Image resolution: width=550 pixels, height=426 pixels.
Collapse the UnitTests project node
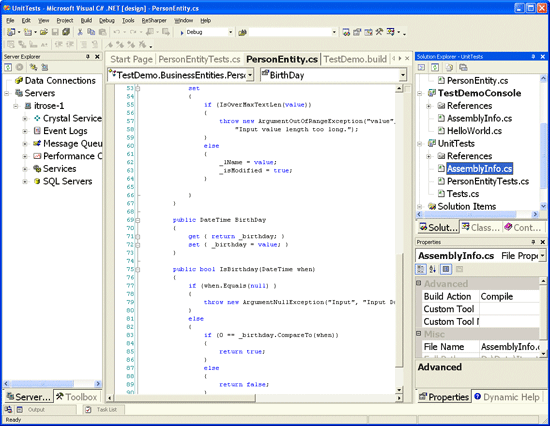tap(420, 144)
